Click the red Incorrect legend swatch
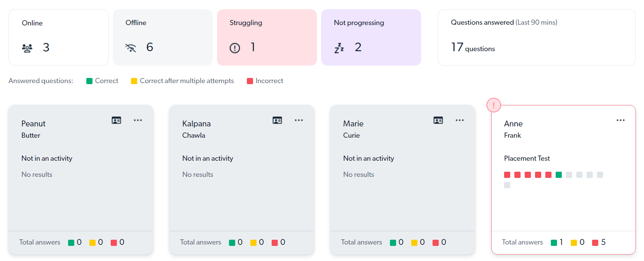 250,81
